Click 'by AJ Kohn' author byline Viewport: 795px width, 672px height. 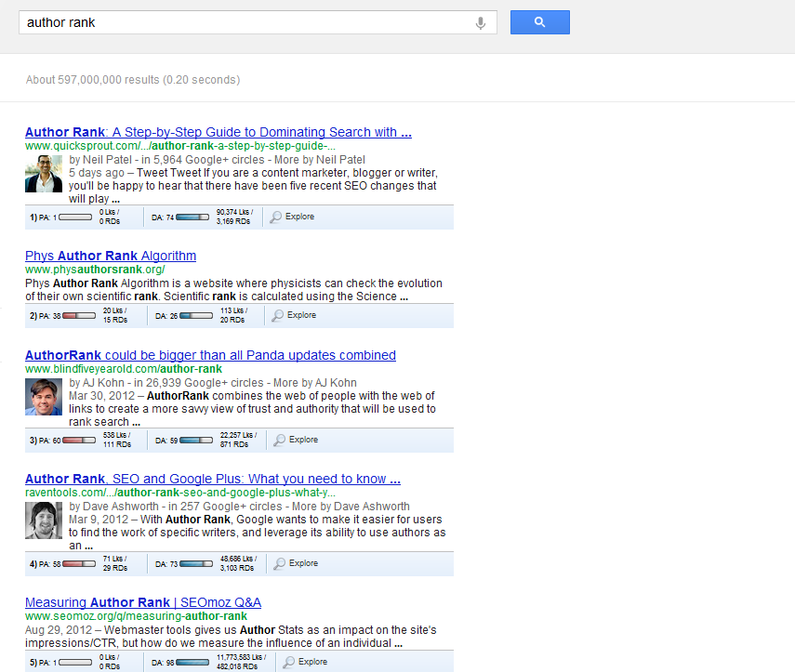[97, 383]
